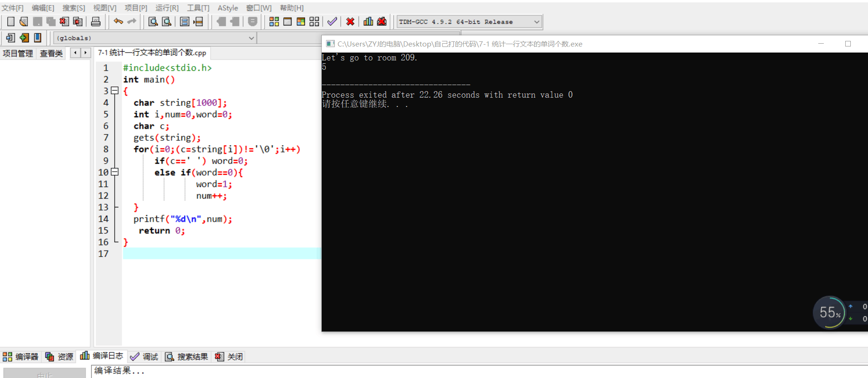This screenshot has width=868, height=378.
Task: Open the 项目[P] menu
Action: [136, 8]
